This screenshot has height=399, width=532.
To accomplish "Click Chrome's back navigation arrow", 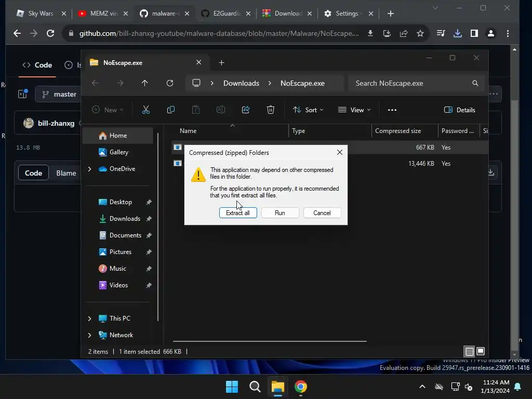I will tap(17, 33).
